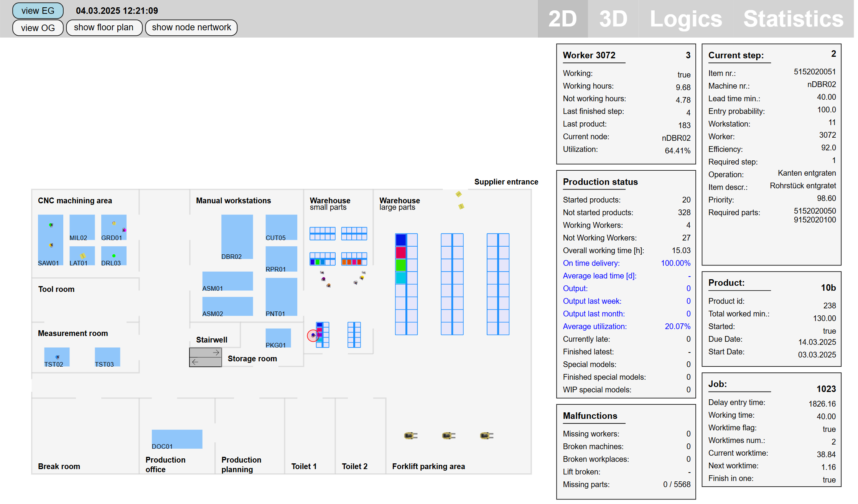Click the Malfunctions heading
Image resolution: width=858 pixels, height=504 pixels.
click(590, 416)
